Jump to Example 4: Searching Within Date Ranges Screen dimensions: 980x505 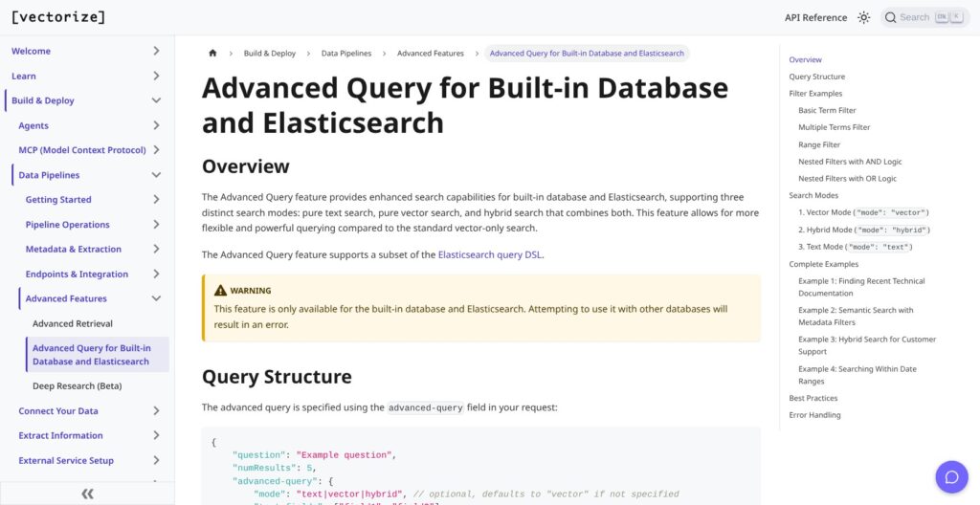coord(857,375)
